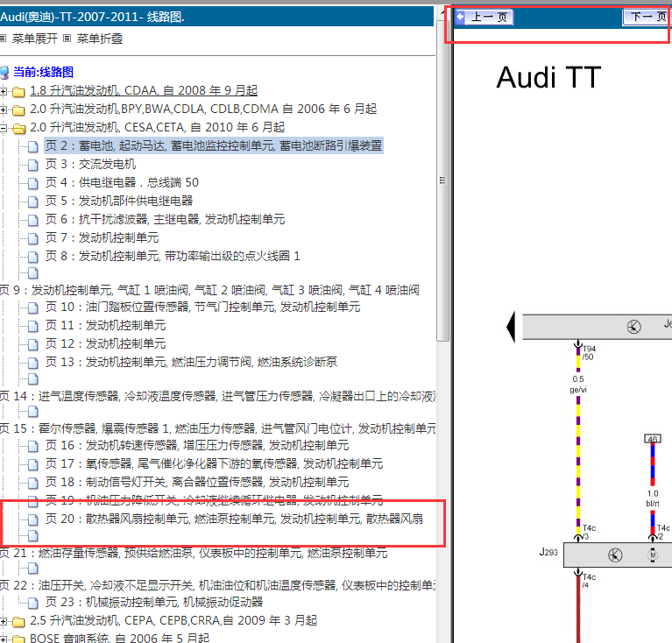Click folder icon of 2.5 升汽油发动机 CEPA
The image size is (672, 643).
18,622
